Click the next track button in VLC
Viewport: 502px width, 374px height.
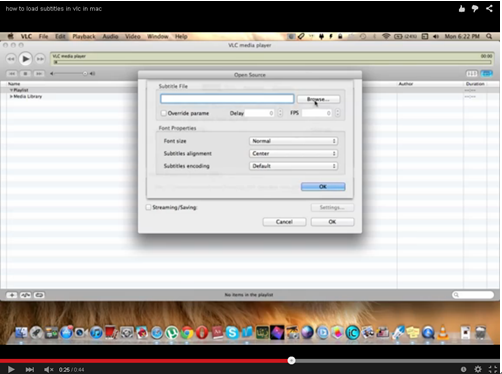tap(39, 73)
